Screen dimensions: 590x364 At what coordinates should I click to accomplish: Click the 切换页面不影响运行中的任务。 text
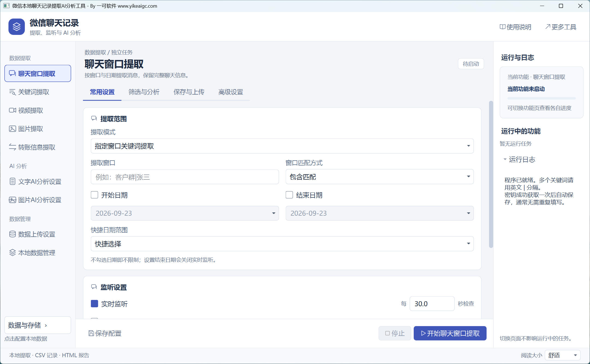[x=536, y=338]
